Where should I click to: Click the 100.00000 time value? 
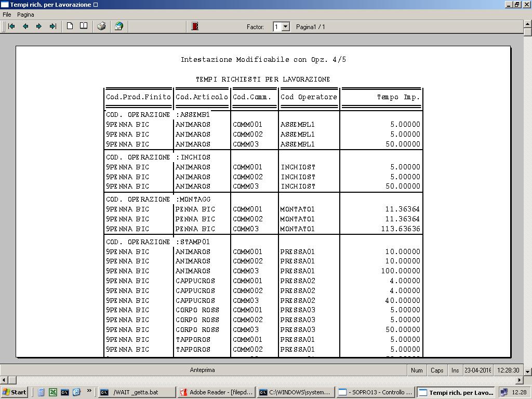pyautogui.click(x=401, y=271)
